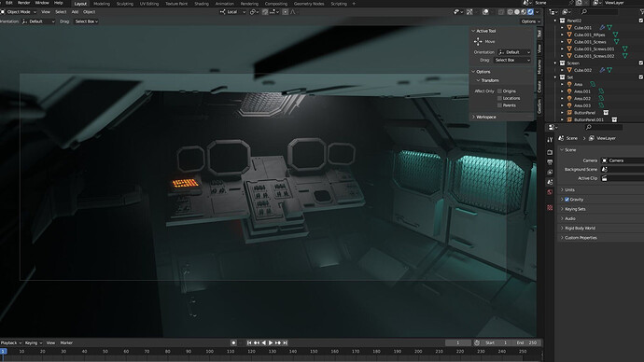This screenshot has height=362, width=644.
Task: Click the Keying menu in timeline
Action: [x=34, y=342]
